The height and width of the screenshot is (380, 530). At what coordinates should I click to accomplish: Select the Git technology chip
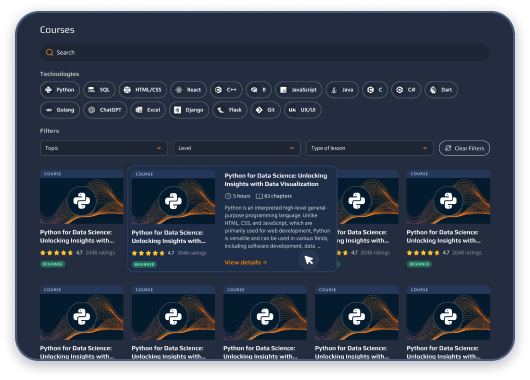(266, 110)
